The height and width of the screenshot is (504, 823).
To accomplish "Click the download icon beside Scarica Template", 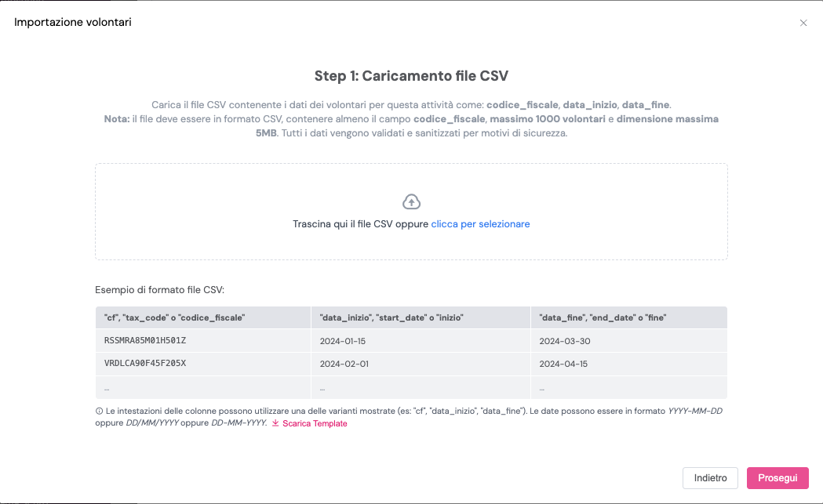I will (275, 423).
